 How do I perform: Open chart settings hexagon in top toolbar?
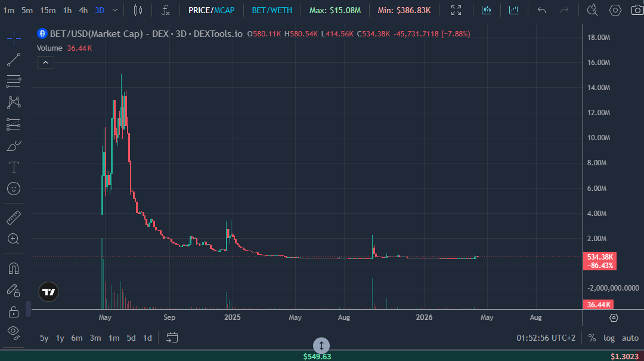615,10
